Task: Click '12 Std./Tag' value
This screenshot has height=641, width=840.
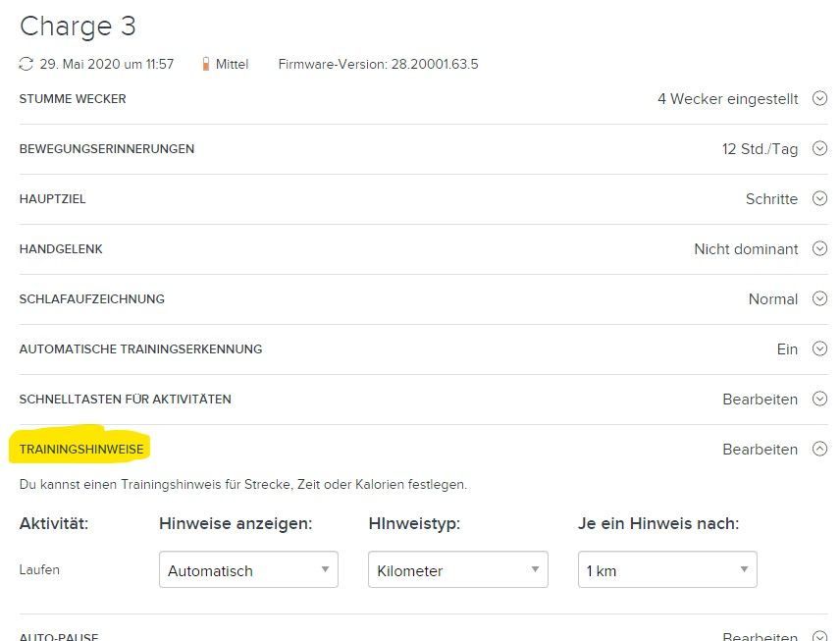Action: 761,149
